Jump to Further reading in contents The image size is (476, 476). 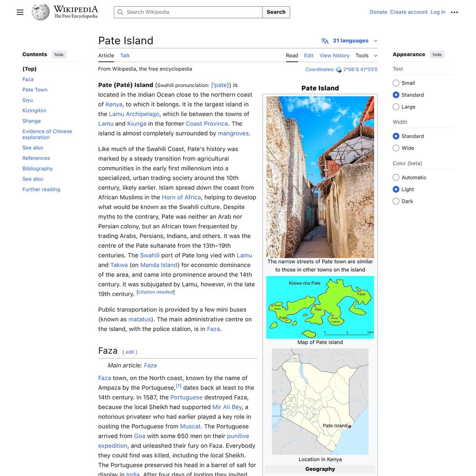[x=41, y=189]
